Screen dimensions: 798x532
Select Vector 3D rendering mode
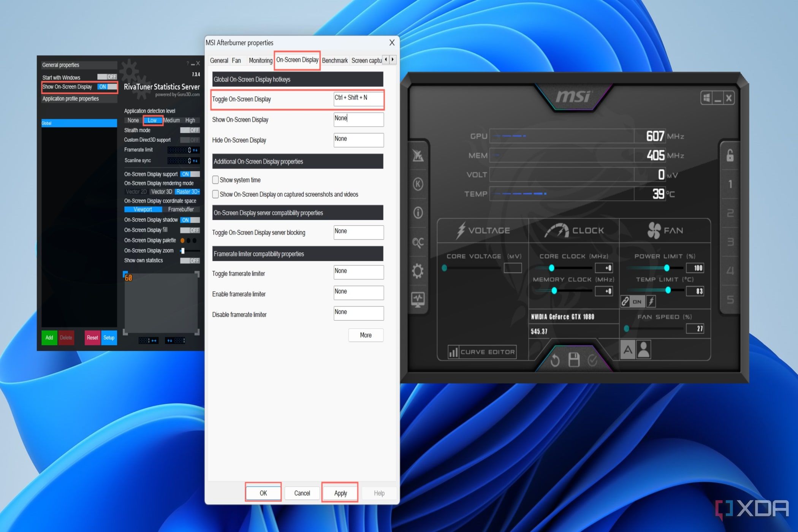click(x=161, y=192)
